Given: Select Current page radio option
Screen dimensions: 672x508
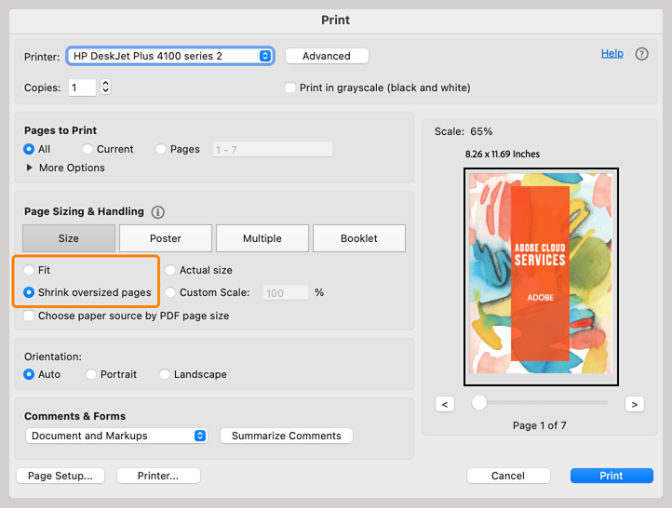Looking at the screenshot, I should [88, 149].
